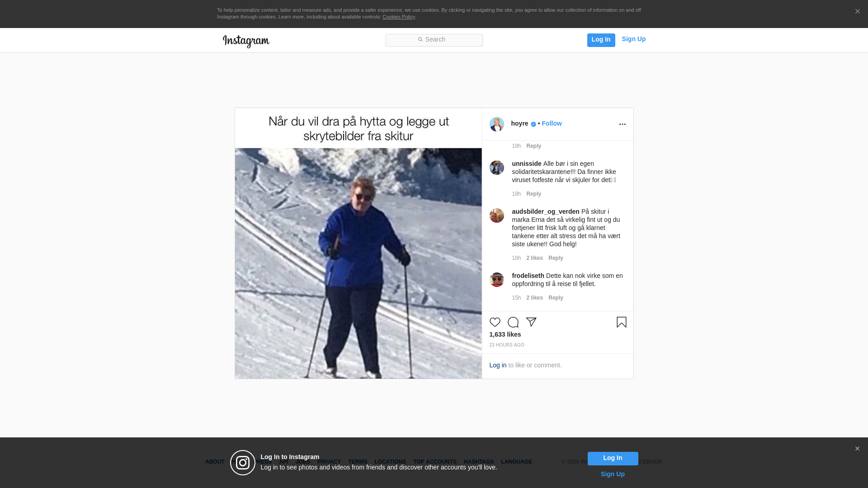Click the Instagram logo
This screenshot has height=488, width=868.
pyautogui.click(x=246, y=41)
